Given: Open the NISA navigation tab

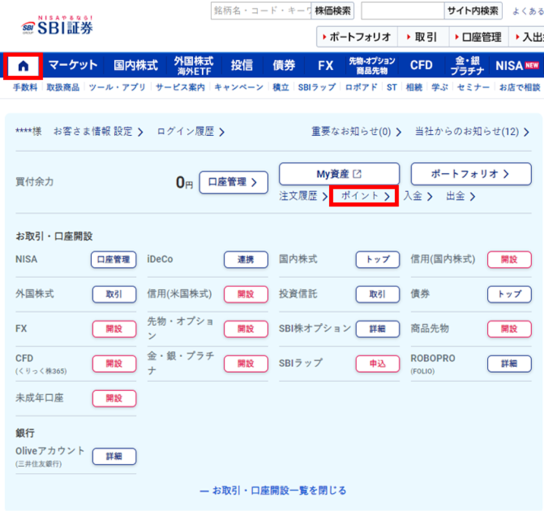Looking at the screenshot, I should (x=517, y=65).
